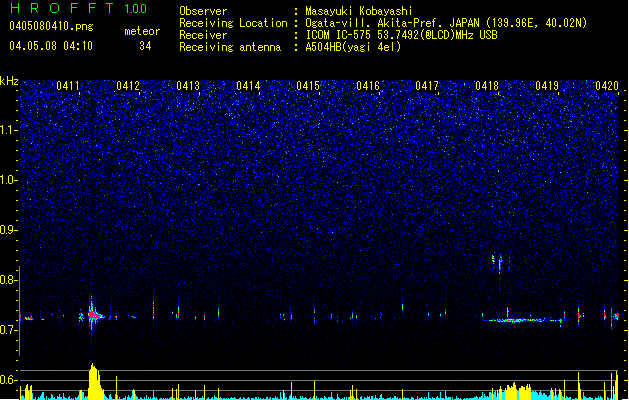Screen dimensions: 629x400
Task: Click the long horizontal echo between 0418 and 0419
Action: click(x=521, y=320)
